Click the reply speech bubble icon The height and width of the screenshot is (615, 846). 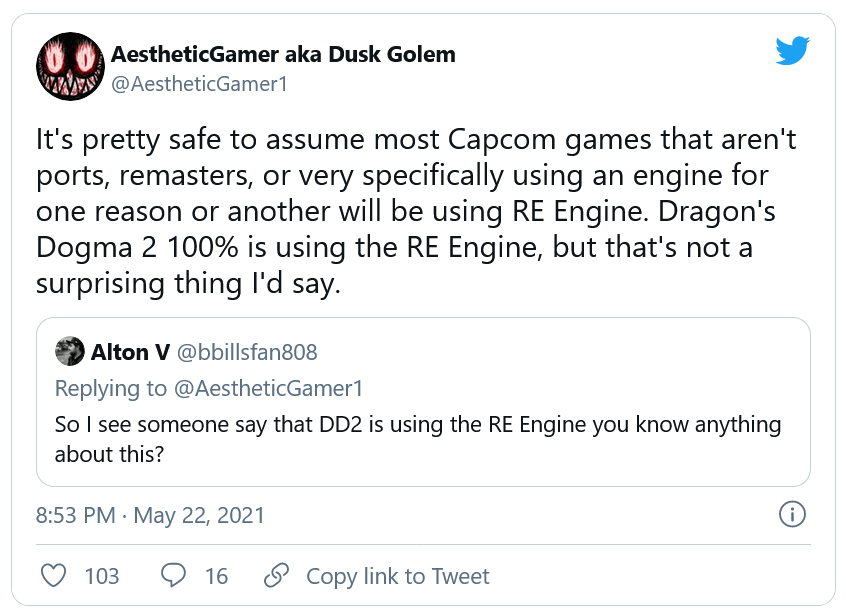174,576
